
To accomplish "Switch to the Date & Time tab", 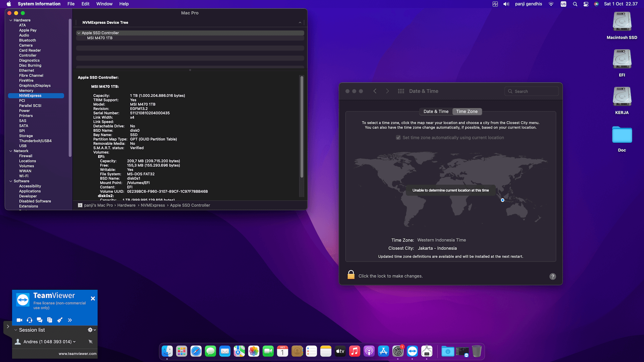I will [x=436, y=111].
